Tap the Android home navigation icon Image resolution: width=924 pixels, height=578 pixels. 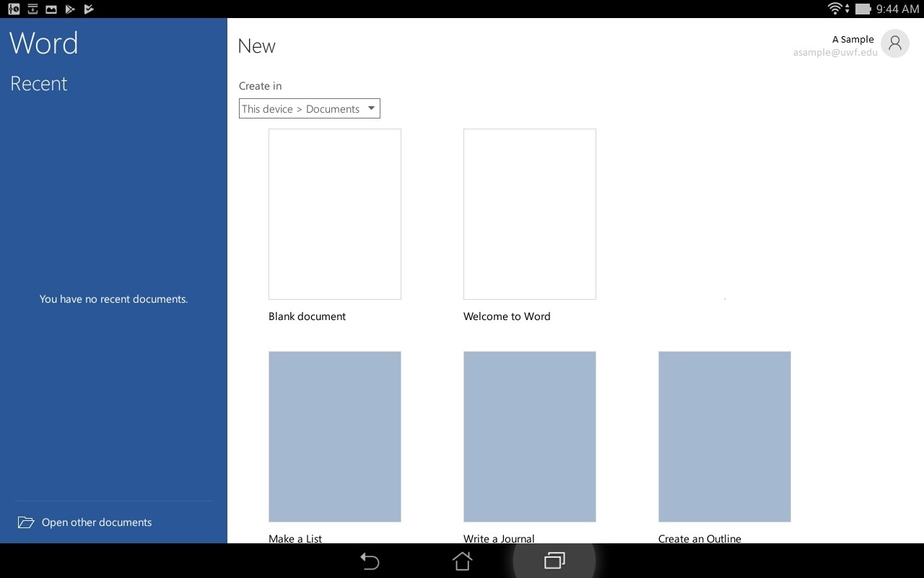(x=462, y=561)
